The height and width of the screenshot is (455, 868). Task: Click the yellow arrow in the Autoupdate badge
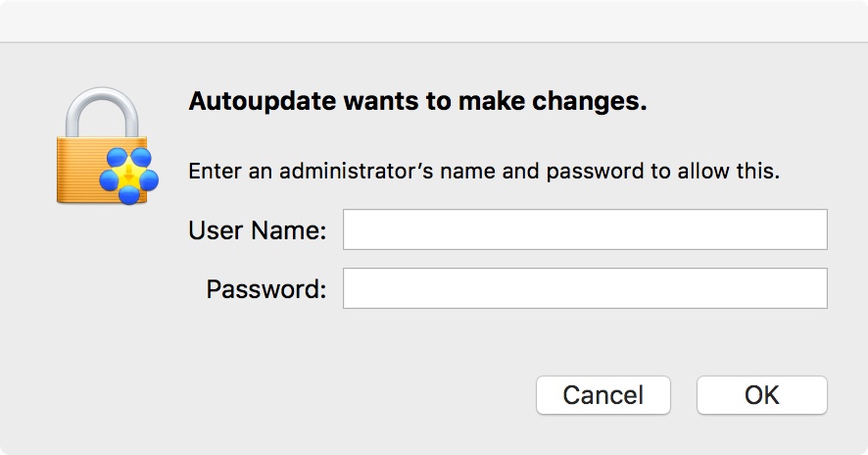point(129,177)
